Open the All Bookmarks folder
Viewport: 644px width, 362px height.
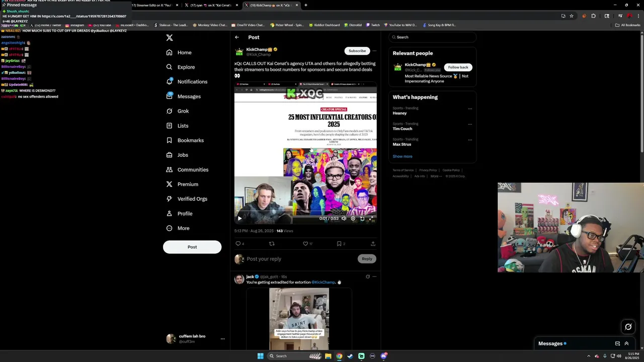tap(628, 25)
